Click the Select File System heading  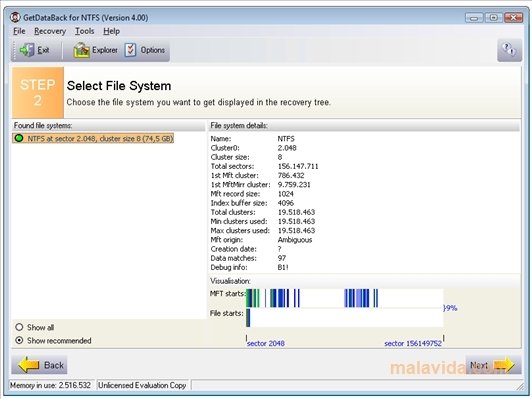click(x=119, y=86)
